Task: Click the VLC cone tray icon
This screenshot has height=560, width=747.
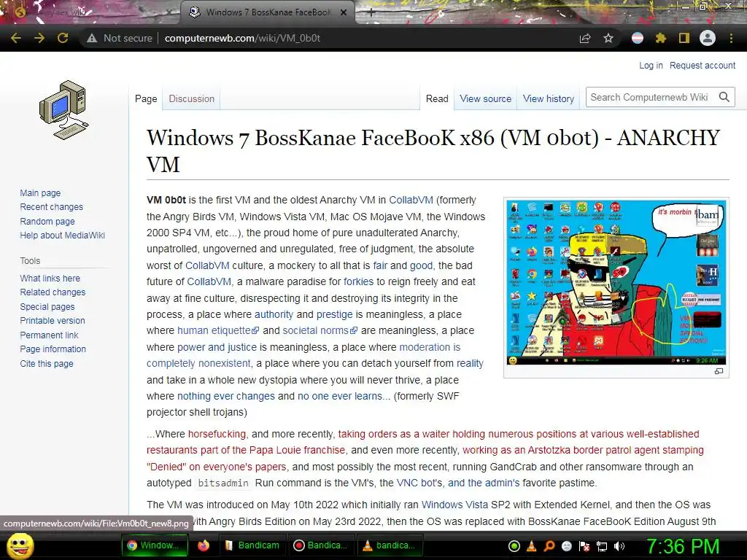Action: click(x=532, y=546)
